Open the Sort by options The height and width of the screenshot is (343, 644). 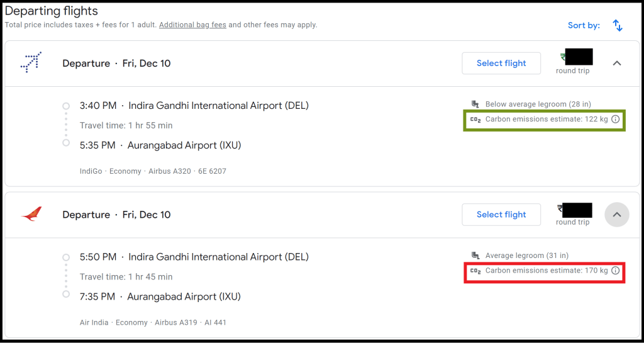pos(584,26)
